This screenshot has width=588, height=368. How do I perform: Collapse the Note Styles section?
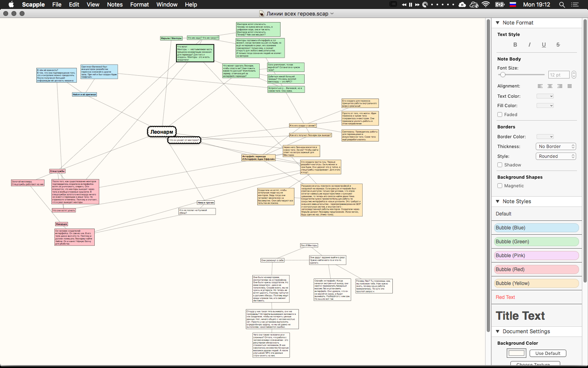pos(498,201)
